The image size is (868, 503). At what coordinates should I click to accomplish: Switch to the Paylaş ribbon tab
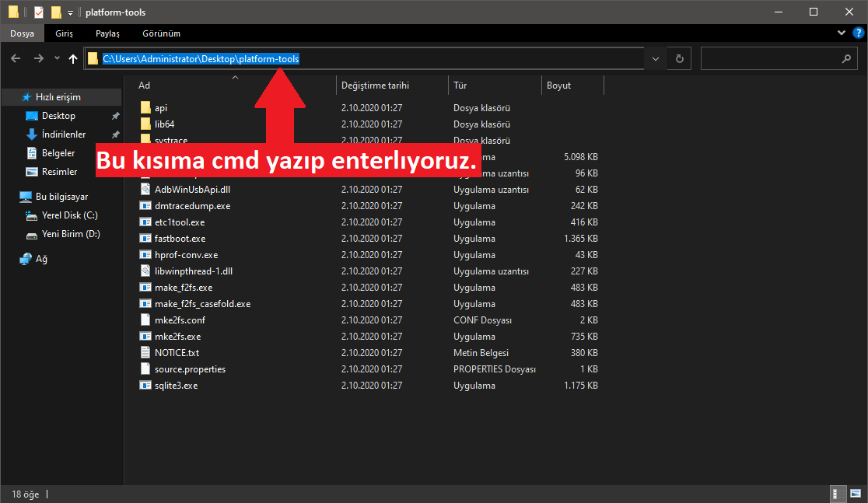tap(107, 33)
